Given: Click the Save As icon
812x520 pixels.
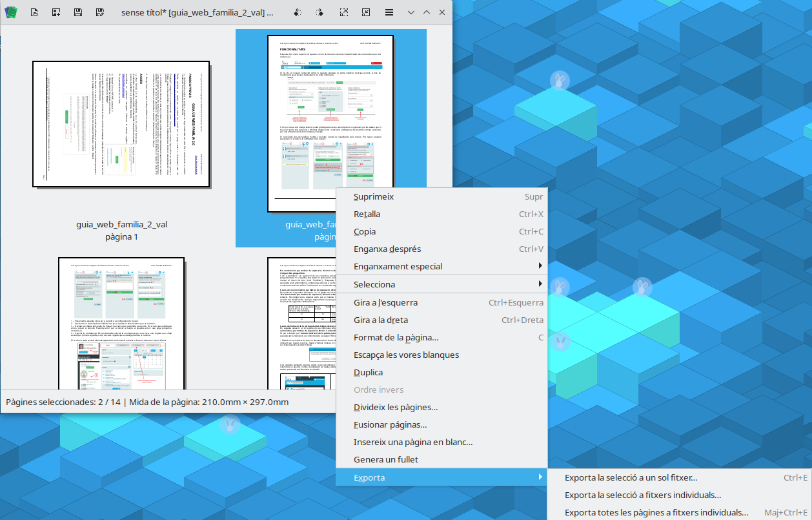Looking at the screenshot, I should tap(99, 12).
